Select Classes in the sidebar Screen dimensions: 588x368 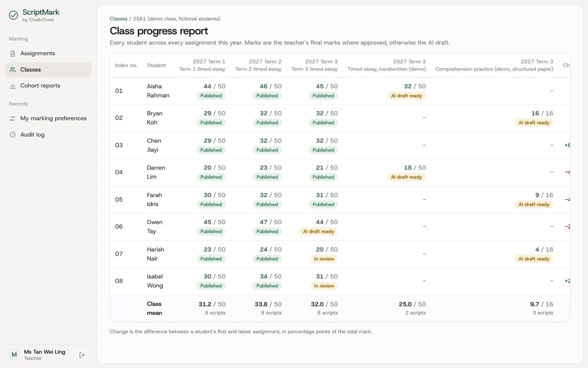tap(48, 70)
